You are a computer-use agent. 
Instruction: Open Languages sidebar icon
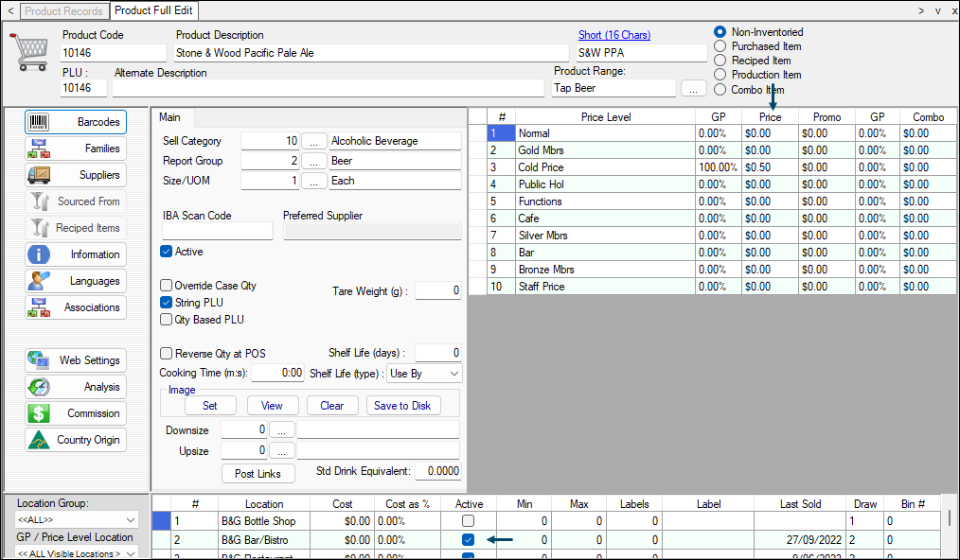pyautogui.click(x=39, y=281)
